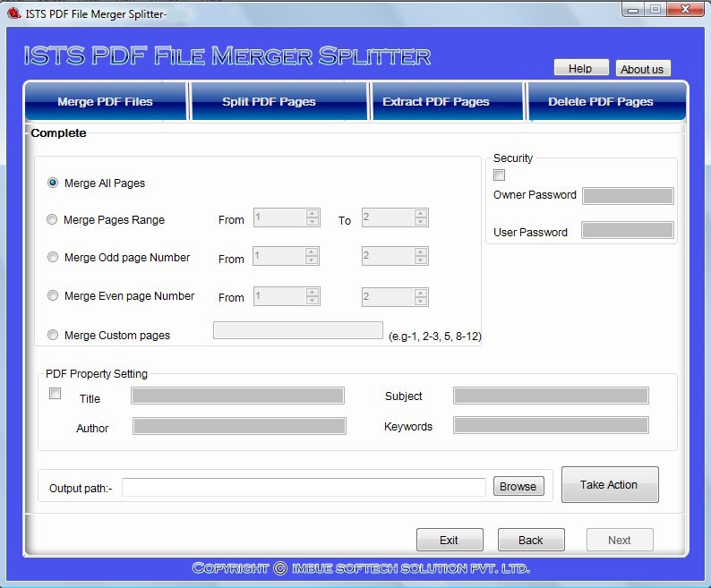The height and width of the screenshot is (588, 711).
Task: Exit the application using Exit button
Action: [449, 540]
